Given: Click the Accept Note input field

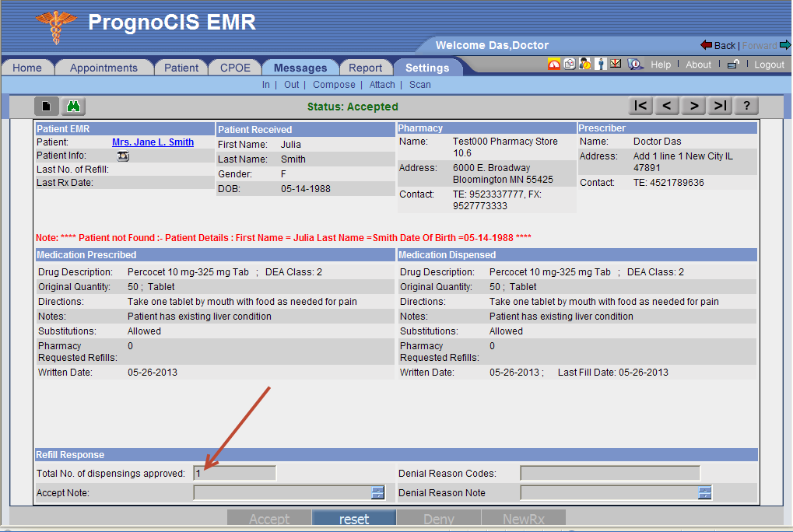Looking at the screenshot, I should coord(282,492).
